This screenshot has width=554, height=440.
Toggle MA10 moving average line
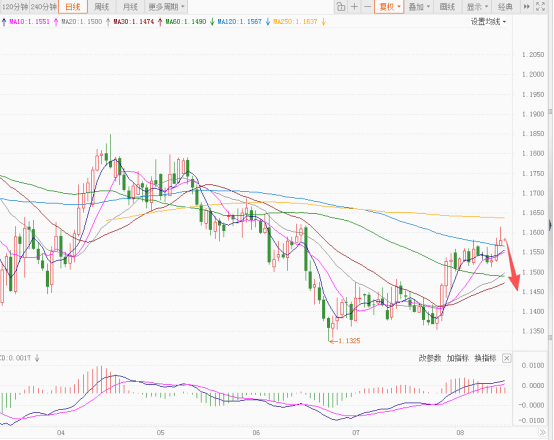click(x=29, y=22)
